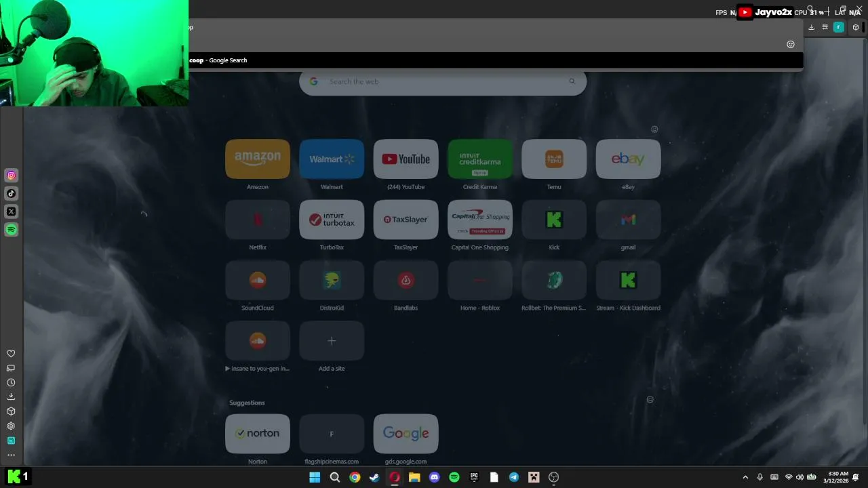Open the sidebar extensions cube icon
868x488 pixels.
click(11, 411)
